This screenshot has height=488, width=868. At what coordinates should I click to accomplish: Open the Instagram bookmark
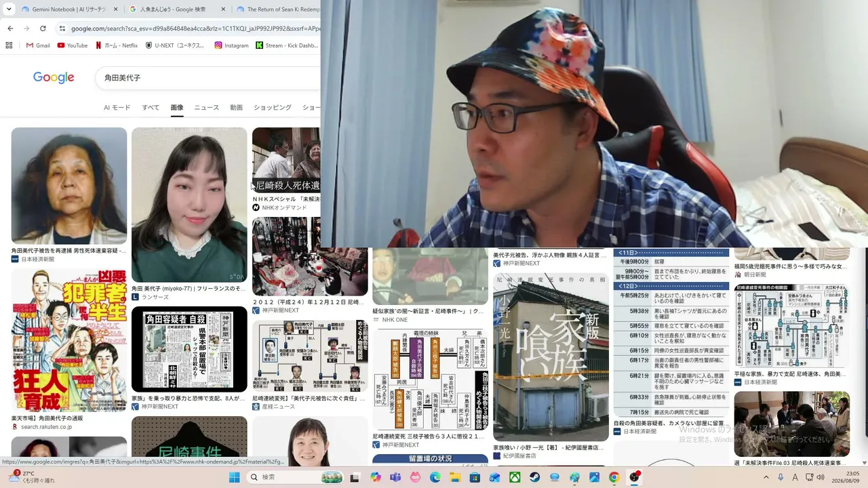pos(231,45)
